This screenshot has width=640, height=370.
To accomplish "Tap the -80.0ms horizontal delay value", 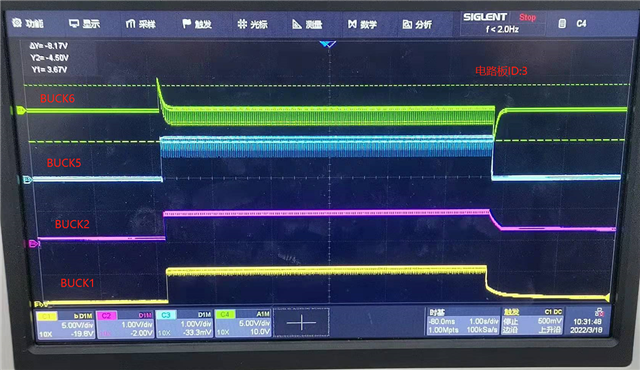I will coord(441,321).
